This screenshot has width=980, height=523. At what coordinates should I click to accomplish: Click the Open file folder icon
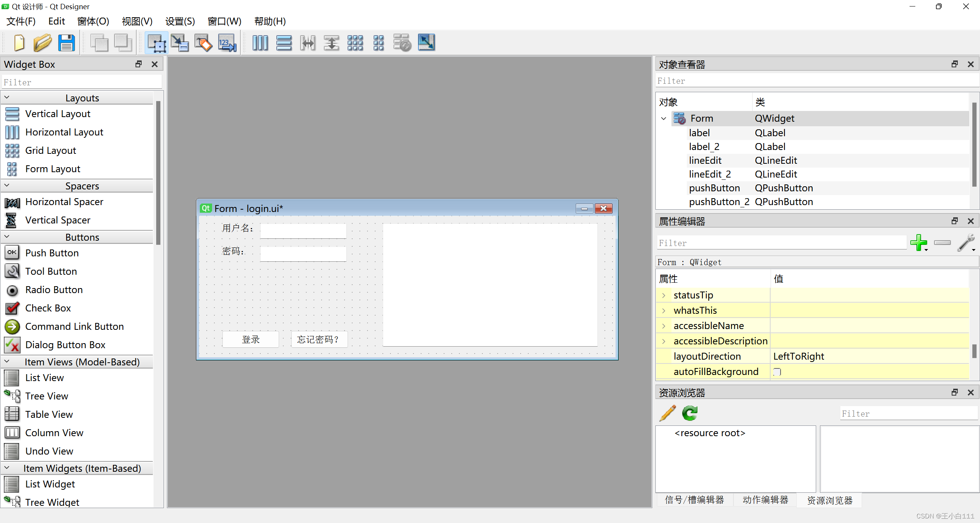pos(42,42)
